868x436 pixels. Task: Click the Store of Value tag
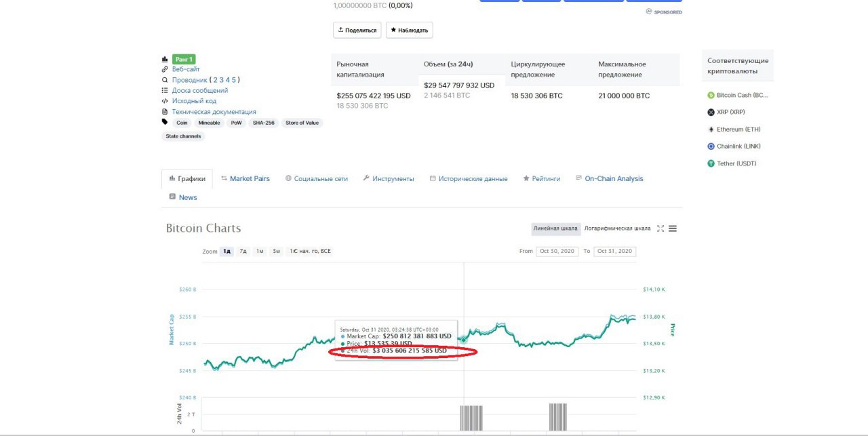coord(302,123)
